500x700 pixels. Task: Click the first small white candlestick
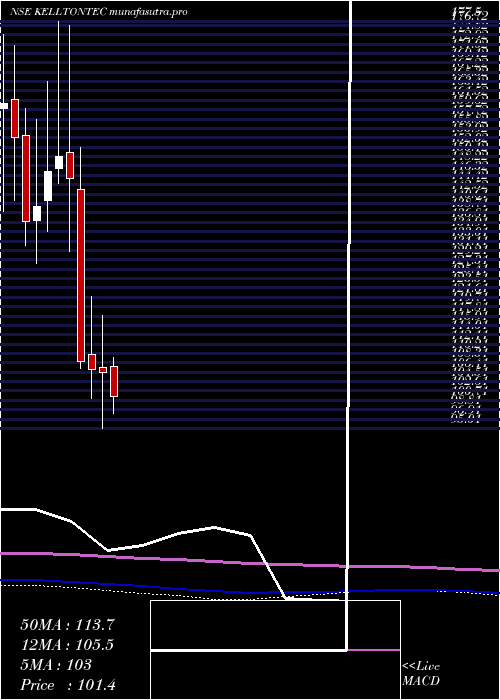(4, 106)
